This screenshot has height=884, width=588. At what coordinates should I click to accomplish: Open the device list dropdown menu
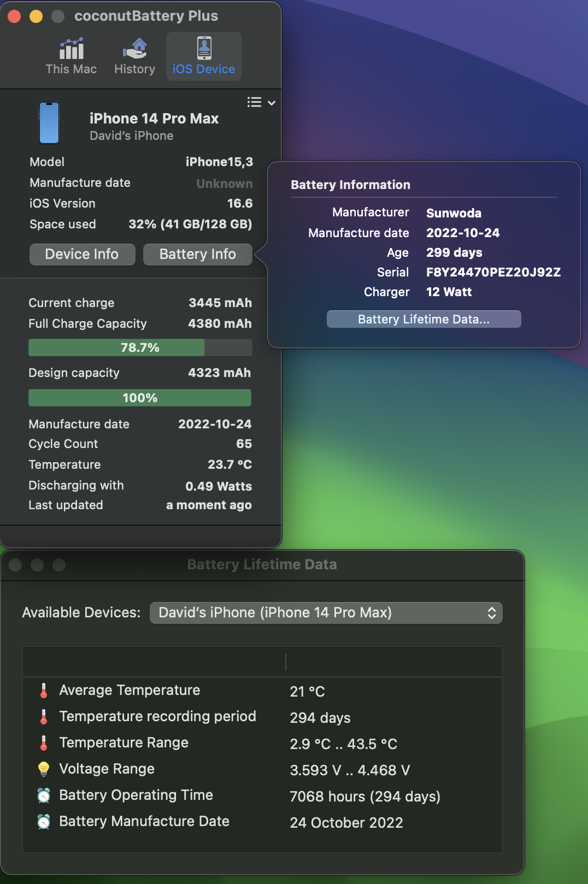[x=261, y=102]
